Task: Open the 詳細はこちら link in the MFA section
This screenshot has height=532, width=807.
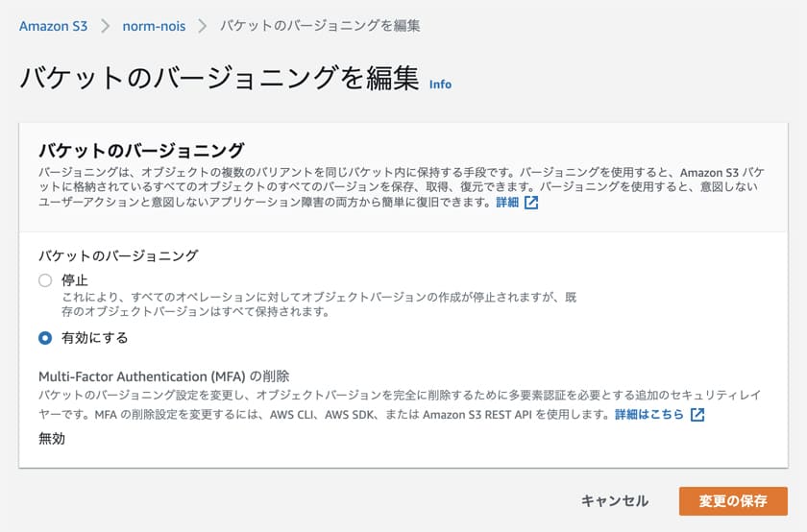Action: coord(649,415)
